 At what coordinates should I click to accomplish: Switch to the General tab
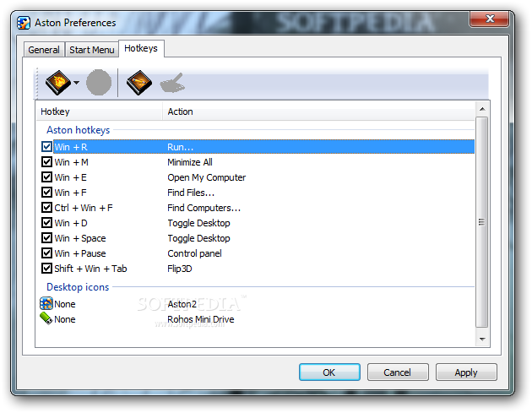(x=44, y=50)
